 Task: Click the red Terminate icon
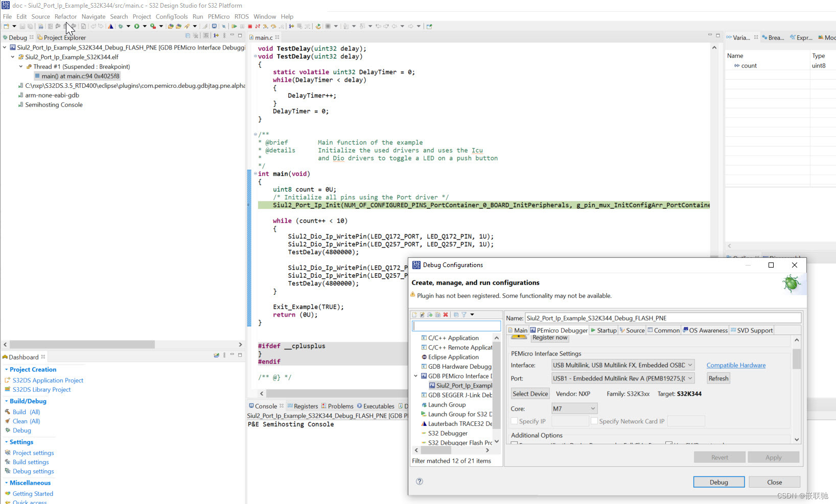[x=250, y=26]
